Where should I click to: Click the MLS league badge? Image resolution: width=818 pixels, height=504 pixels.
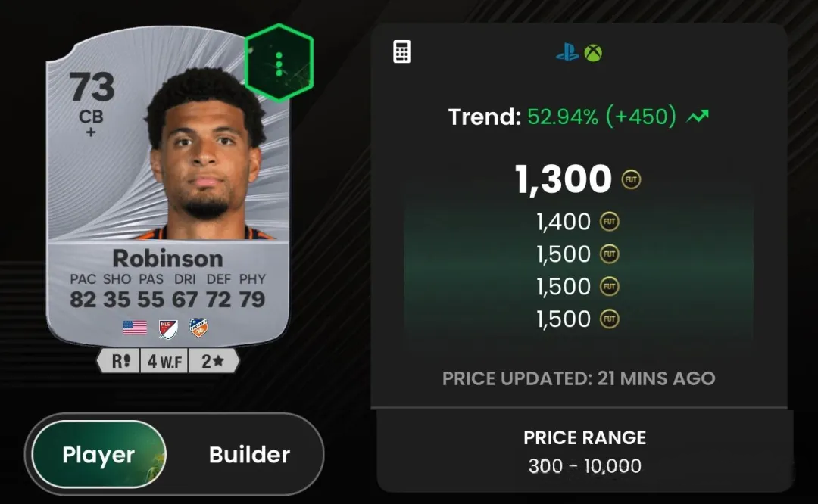coord(168,328)
